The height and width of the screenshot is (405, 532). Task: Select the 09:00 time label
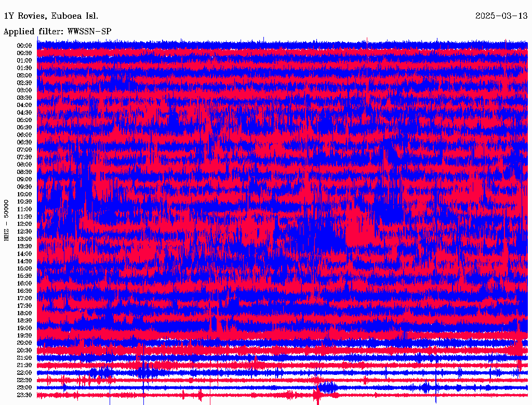[24, 180]
